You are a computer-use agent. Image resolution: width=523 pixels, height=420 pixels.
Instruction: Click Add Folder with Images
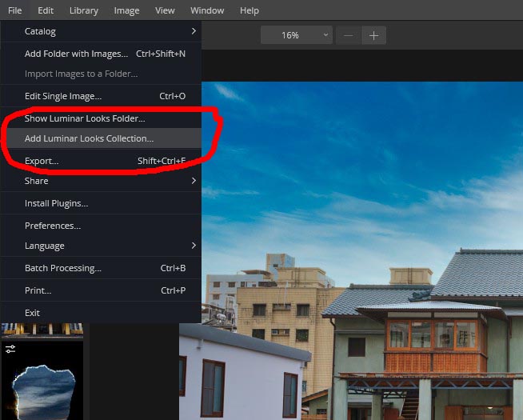click(x=76, y=54)
